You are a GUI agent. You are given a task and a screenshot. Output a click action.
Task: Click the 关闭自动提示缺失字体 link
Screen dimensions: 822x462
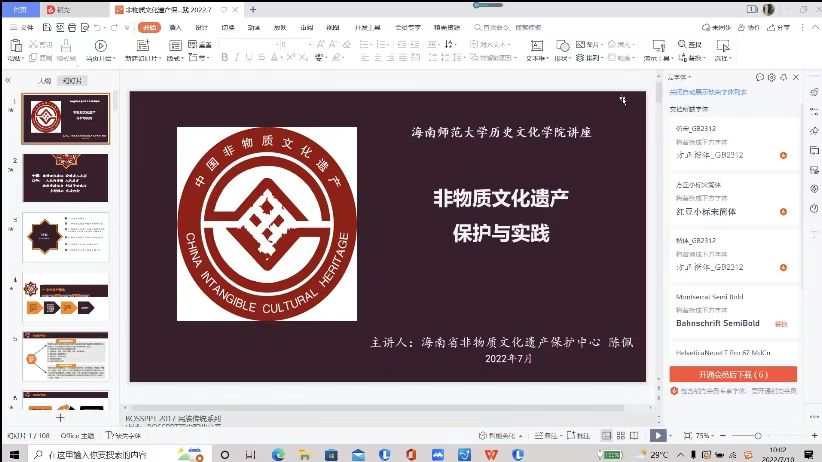707,91
